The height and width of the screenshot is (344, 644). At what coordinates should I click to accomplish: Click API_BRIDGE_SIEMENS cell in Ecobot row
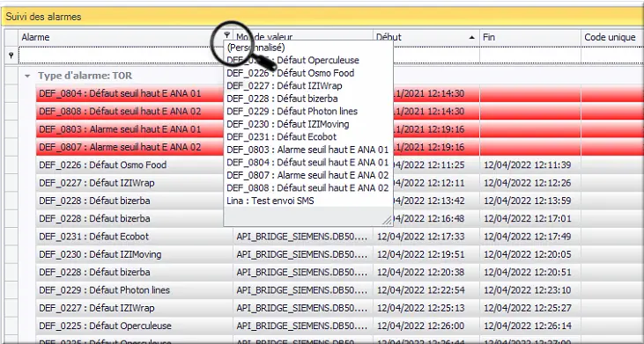pyautogui.click(x=302, y=237)
